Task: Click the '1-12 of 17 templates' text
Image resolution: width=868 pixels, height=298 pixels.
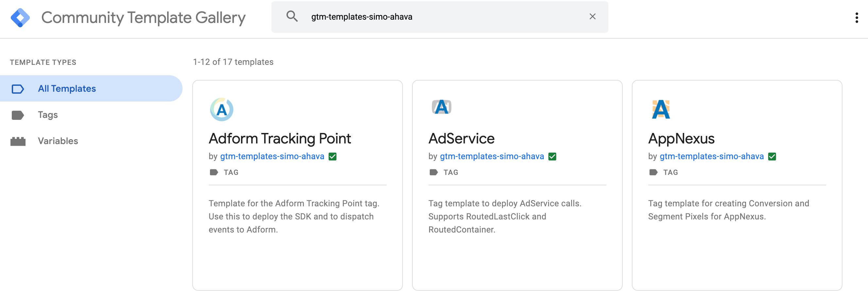Action: (233, 62)
